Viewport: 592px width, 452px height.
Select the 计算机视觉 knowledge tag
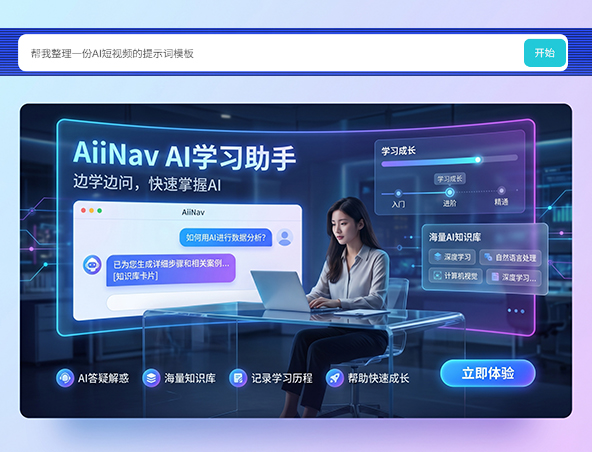coord(455,276)
